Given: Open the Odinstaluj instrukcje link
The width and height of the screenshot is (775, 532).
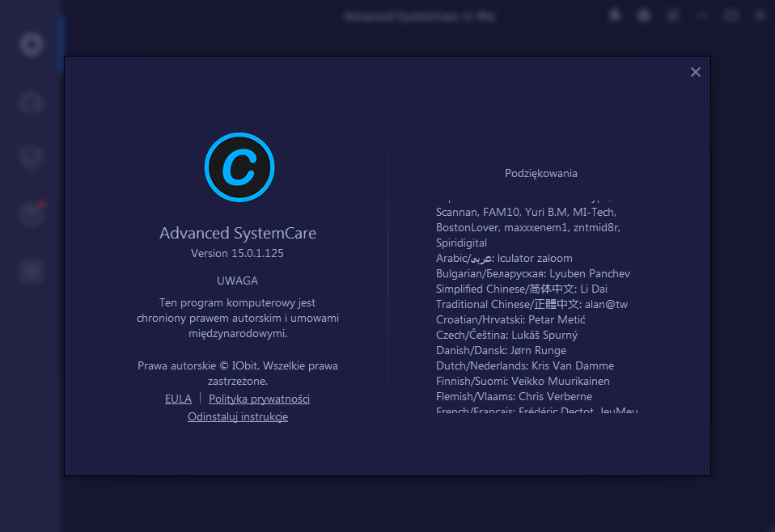Looking at the screenshot, I should [238, 416].
